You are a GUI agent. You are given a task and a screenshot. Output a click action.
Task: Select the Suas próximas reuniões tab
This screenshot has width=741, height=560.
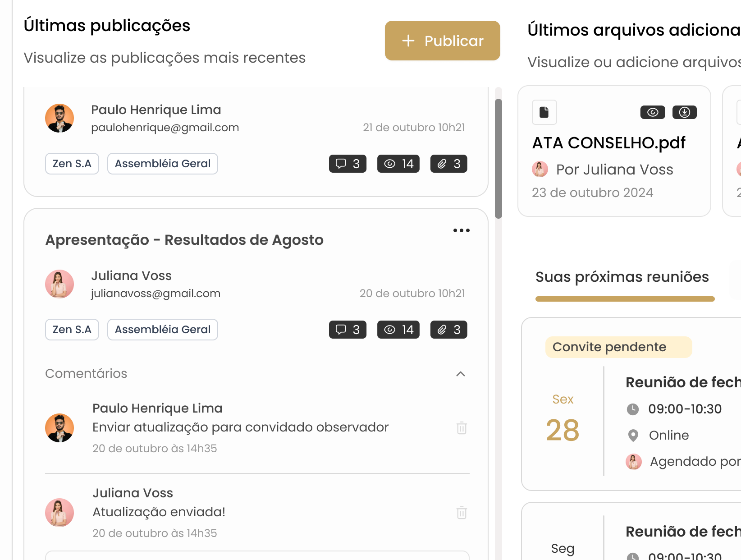622,277
